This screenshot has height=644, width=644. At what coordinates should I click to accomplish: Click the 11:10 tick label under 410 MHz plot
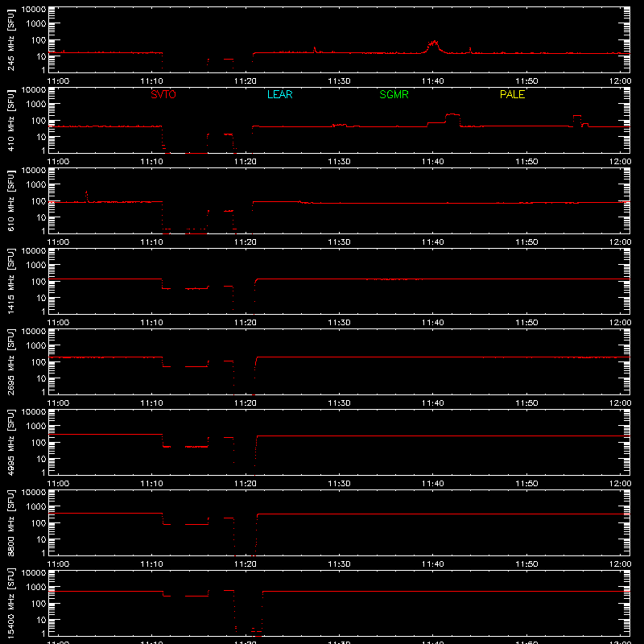(x=152, y=162)
